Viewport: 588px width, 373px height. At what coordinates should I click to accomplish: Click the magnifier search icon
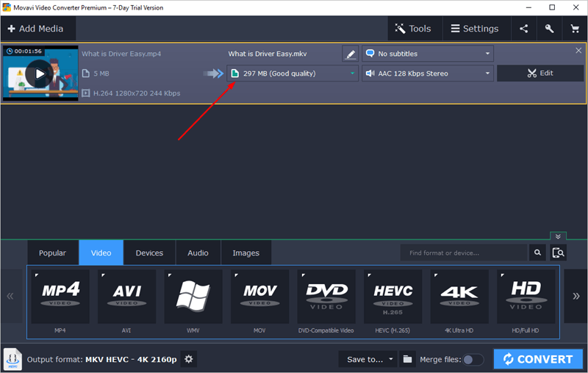pyautogui.click(x=537, y=253)
